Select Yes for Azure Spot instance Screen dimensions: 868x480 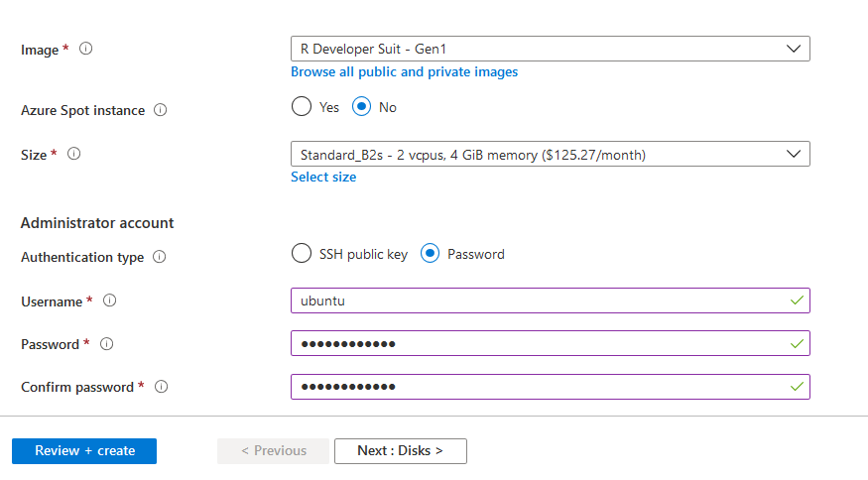point(302,106)
